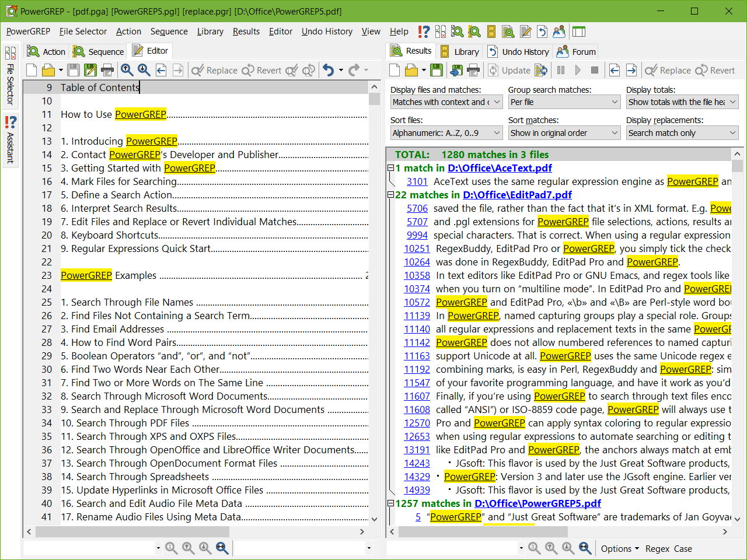This screenshot has width=747, height=560.
Task: Jump to result line 3101
Action: (x=417, y=181)
